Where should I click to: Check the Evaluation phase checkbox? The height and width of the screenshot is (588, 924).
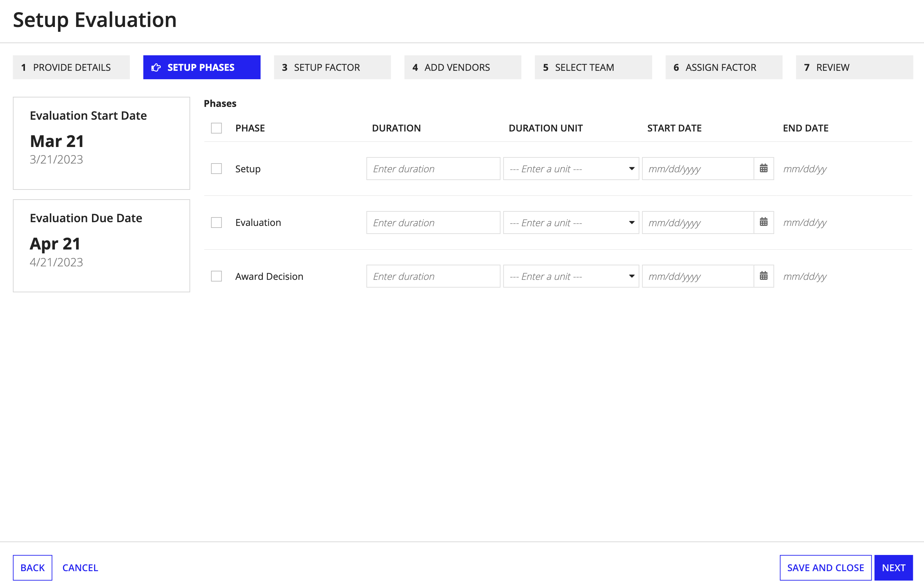point(216,222)
